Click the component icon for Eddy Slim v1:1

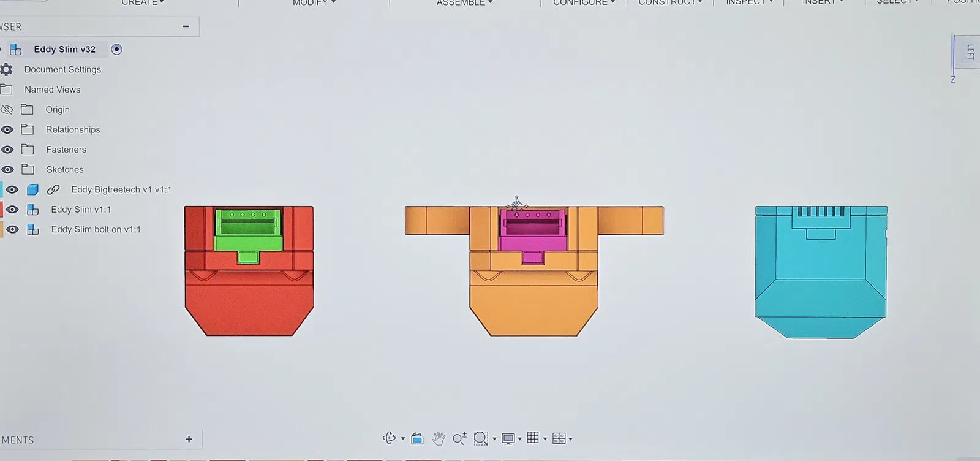(33, 210)
